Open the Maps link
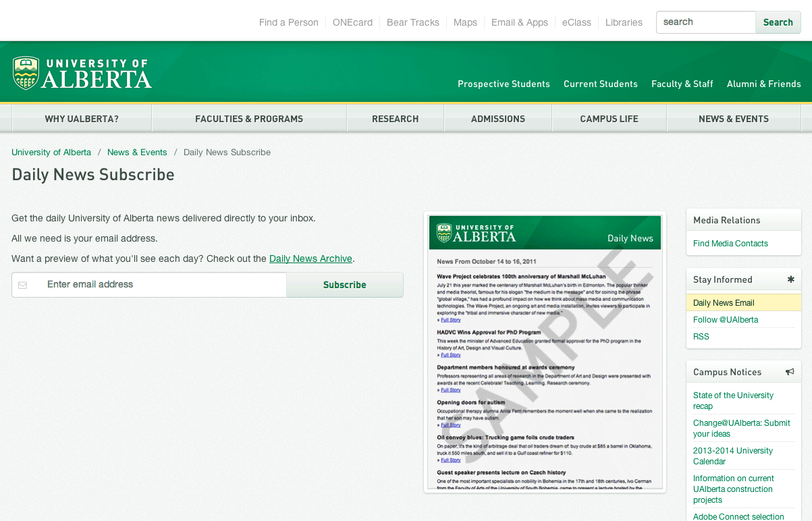 pyautogui.click(x=465, y=22)
